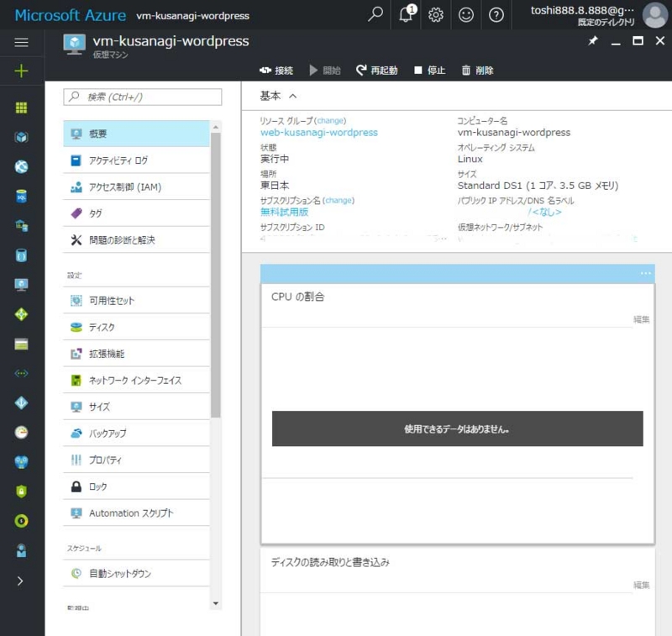672x636 pixels.
Task: Open Automation スクリプト menu item
Action: coord(136,513)
